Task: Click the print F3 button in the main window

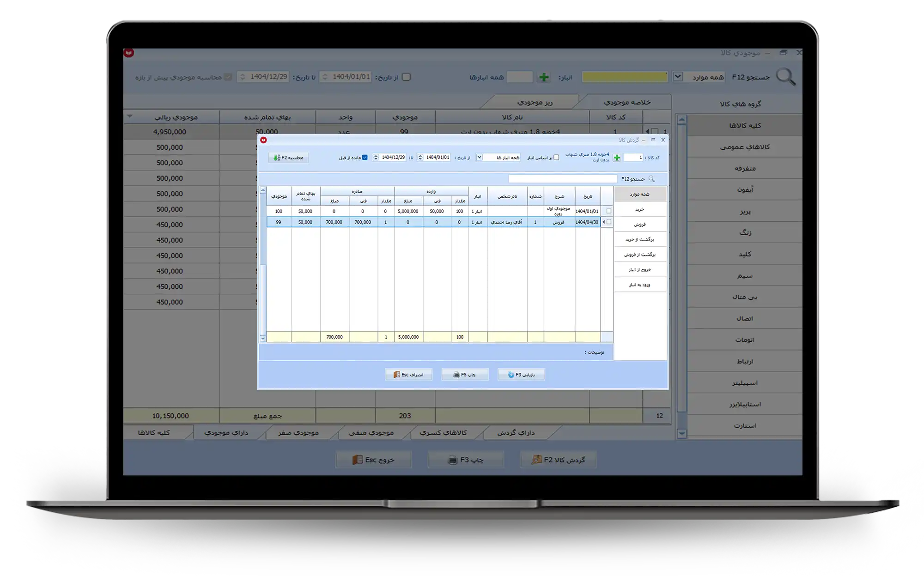Action: point(465,460)
